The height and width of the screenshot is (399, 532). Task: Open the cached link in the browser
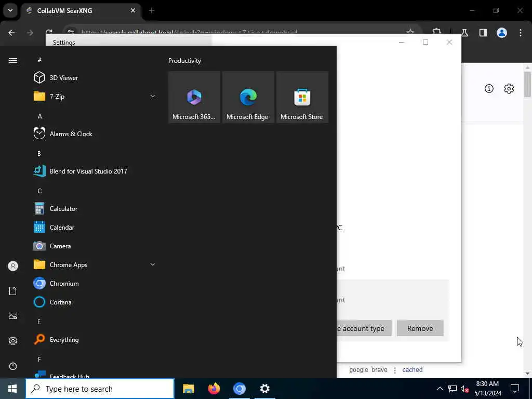(412, 370)
